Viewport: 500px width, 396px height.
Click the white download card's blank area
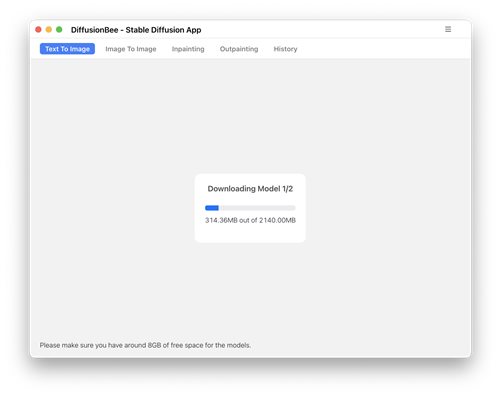[250, 233]
